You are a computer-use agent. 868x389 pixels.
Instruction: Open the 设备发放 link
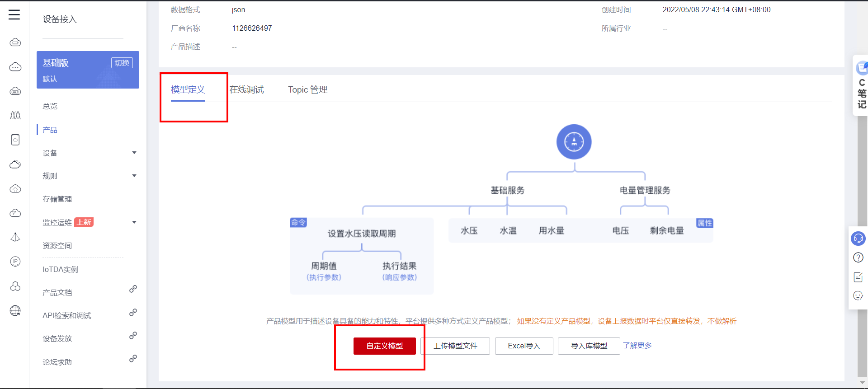57,339
